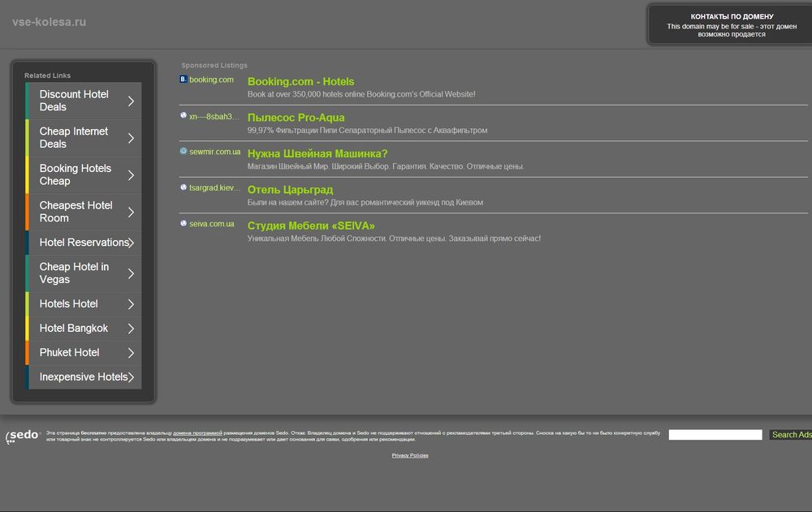Click the sewmir.com.ua domain link
812x512 pixels.
pyautogui.click(x=215, y=152)
